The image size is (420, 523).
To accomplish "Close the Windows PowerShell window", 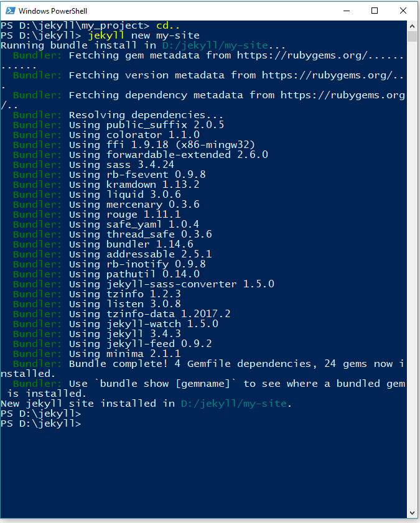I will point(403,11).
